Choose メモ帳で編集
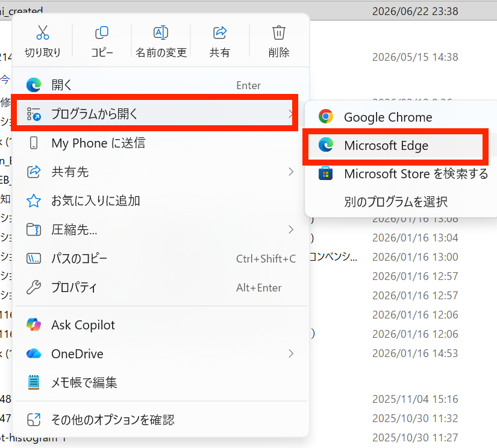The image size is (497, 448). [161, 382]
